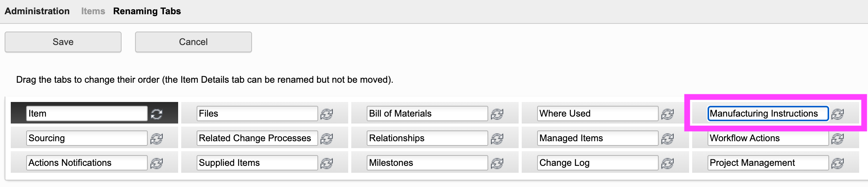Reset the Where Used tab name
The width and height of the screenshot is (868, 187).
(x=668, y=114)
